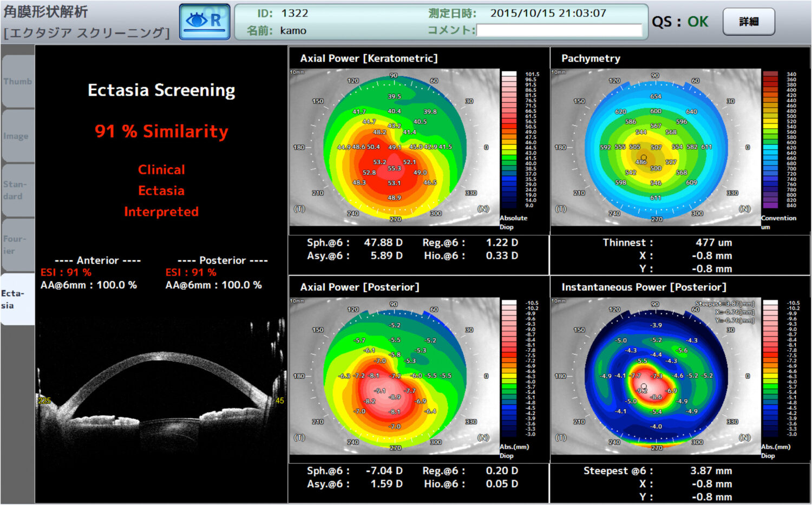Screen dimensions: 812x505
Task: Click the thinnest point marker on Pachymetry map
Action: pyautogui.click(x=644, y=158)
